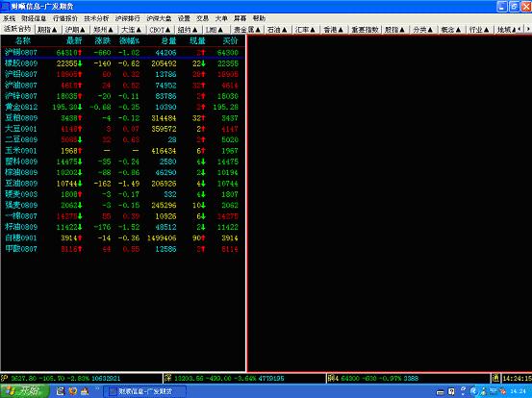Select the 沪铜0807 contract row

[122, 53]
